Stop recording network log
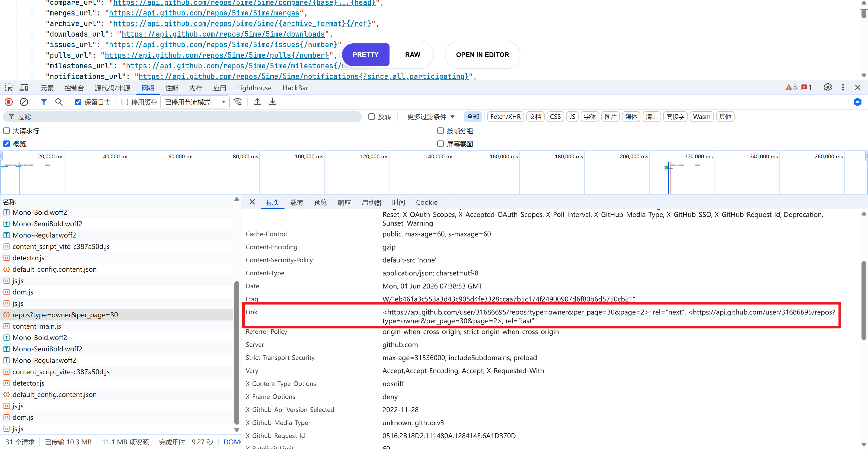The height and width of the screenshot is (449, 868). [9, 102]
